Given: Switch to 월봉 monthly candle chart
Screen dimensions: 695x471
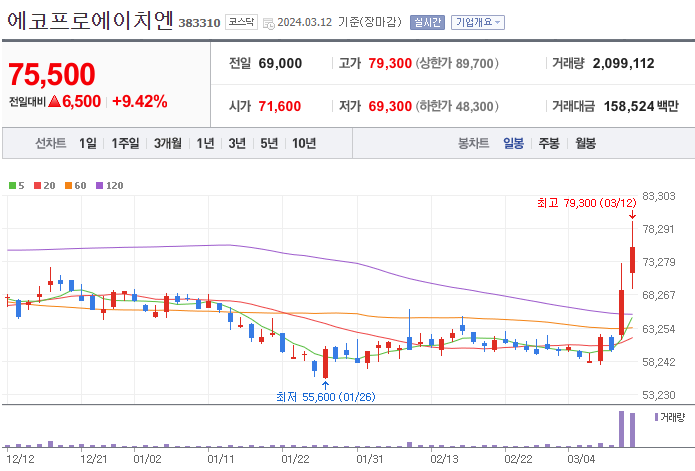Looking at the screenshot, I should (586, 143).
